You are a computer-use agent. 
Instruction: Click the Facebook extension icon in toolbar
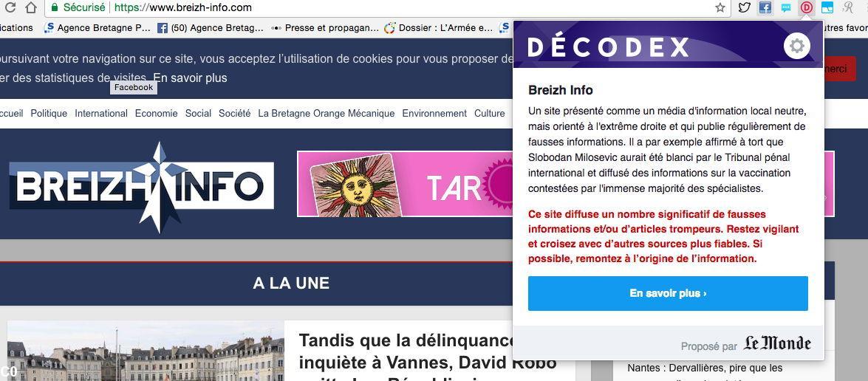click(x=765, y=7)
